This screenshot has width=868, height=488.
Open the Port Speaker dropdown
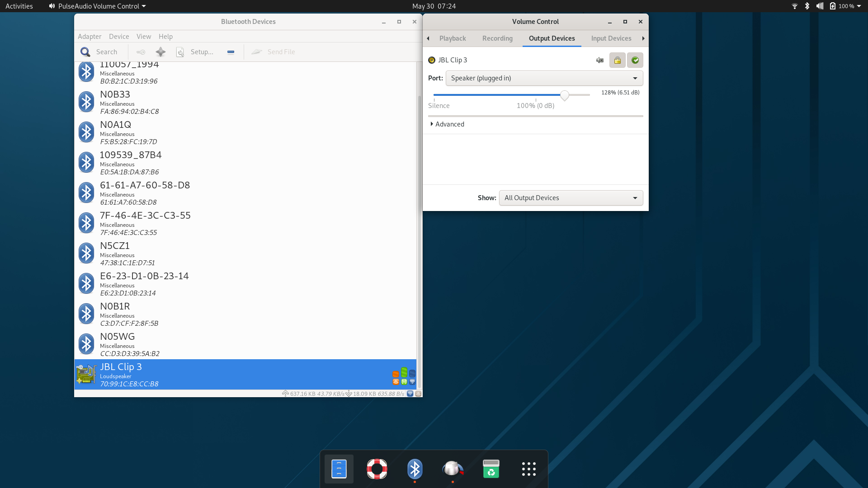click(544, 78)
